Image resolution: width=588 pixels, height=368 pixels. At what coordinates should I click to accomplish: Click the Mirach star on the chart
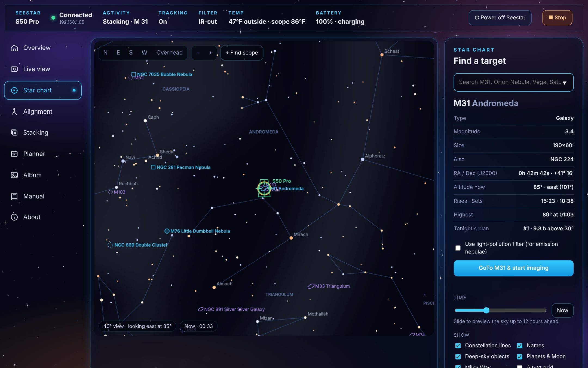(x=291, y=238)
